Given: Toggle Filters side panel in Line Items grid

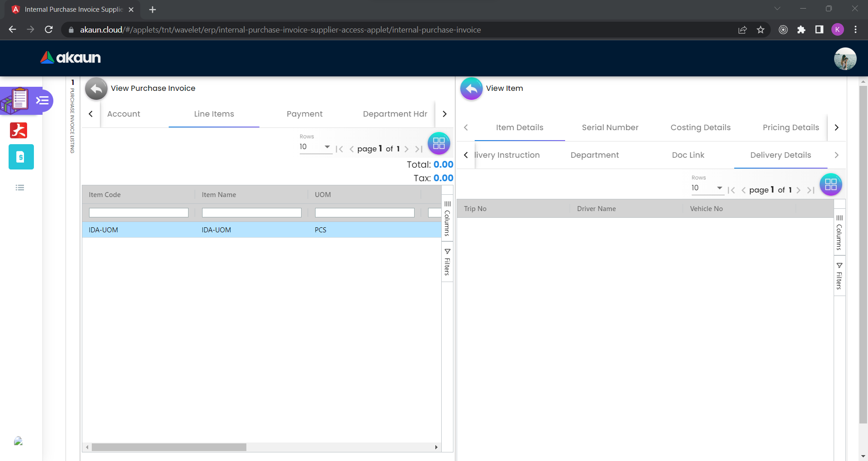Looking at the screenshot, I should pos(447,262).
